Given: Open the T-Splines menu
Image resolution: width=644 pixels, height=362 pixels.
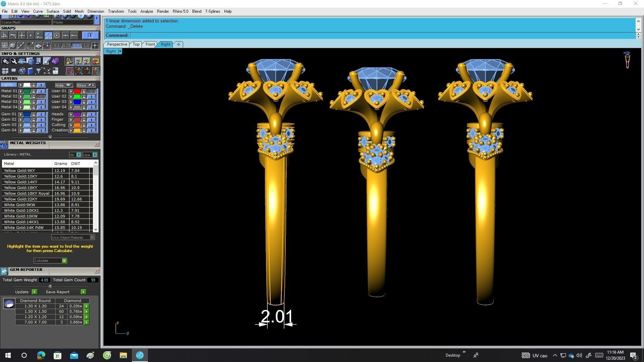Looking at the screenshot, I should [x=212, y=11].
